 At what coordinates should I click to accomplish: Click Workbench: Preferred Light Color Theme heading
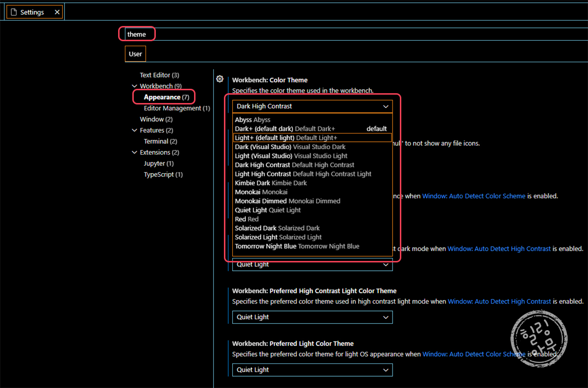coord(293,343)
